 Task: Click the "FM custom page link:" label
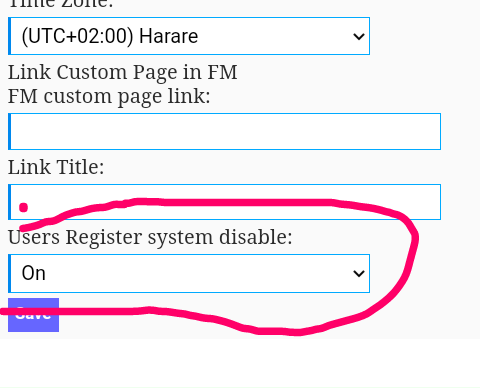109,97
